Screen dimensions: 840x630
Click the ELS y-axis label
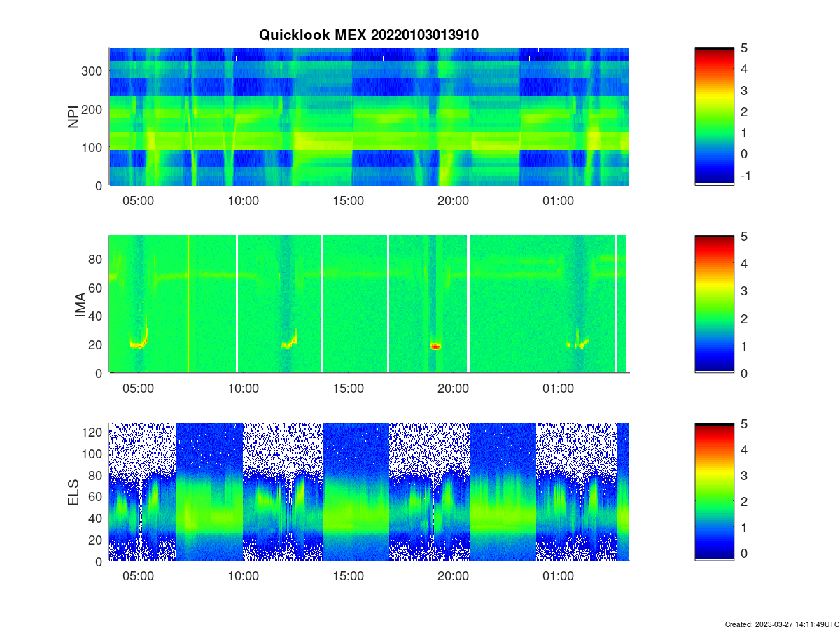(73, 493)
